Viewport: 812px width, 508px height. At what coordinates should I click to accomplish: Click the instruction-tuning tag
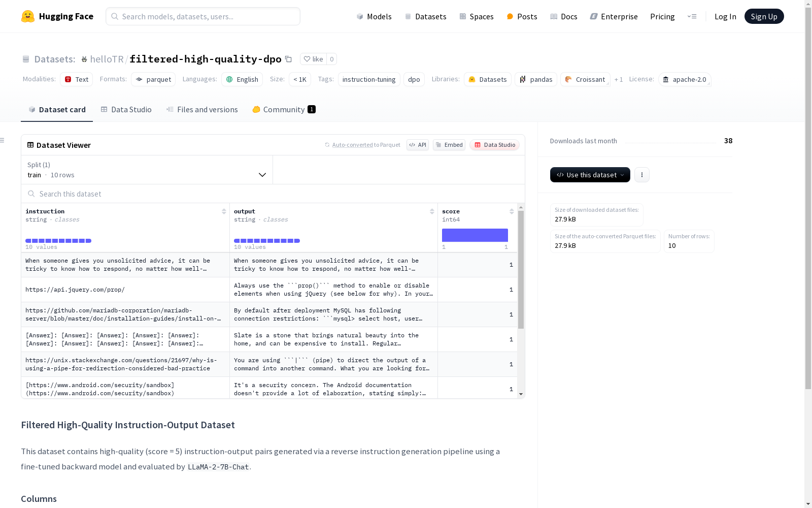click(x=369, y=79)
